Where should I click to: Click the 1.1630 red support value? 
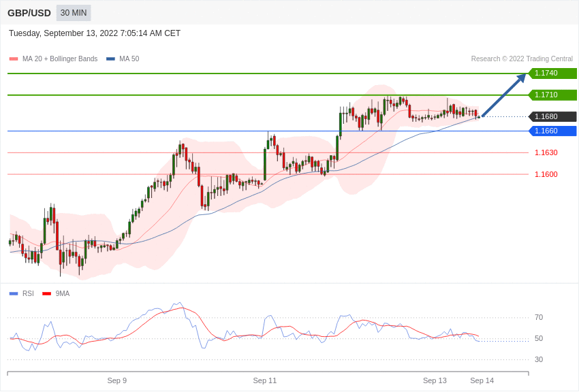point(546,152)
